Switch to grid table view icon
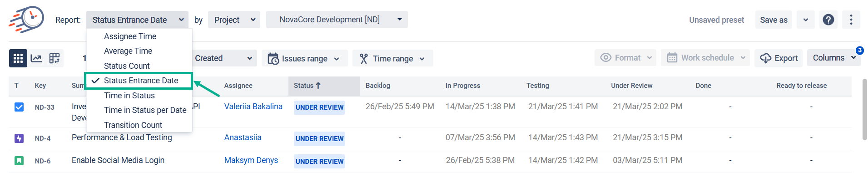The width and height of the screenshot is (868, 173). 18,58
